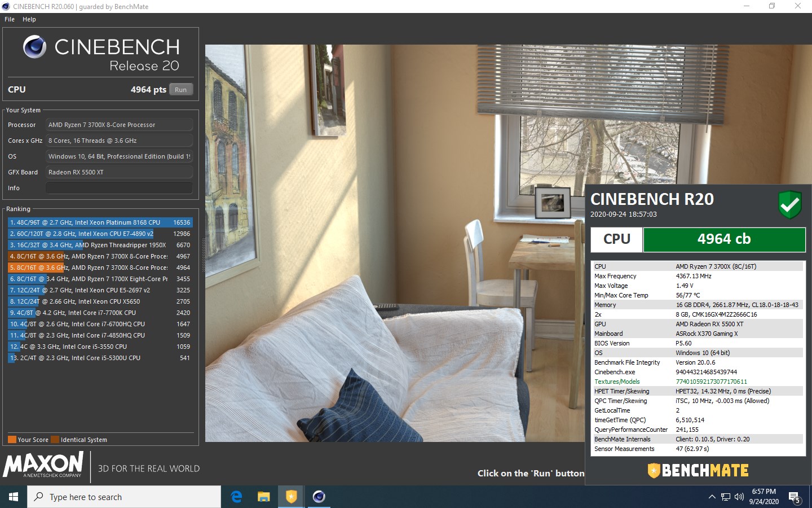Image resolution: width=812 pixels, height=508 pixels.
Task: Click the GFX Board field showing Radeon RX 5500 XT
Action: click(x=119, y=172)
